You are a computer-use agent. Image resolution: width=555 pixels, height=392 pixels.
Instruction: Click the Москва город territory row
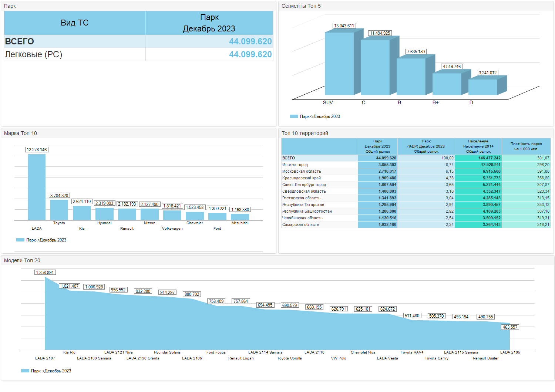click(416, 165)
